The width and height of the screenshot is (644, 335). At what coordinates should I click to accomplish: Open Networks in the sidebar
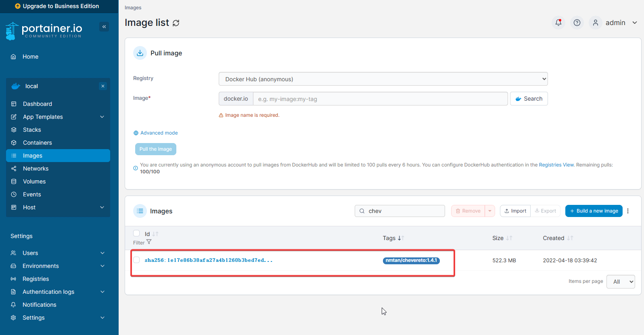click(x=58, y=169)
